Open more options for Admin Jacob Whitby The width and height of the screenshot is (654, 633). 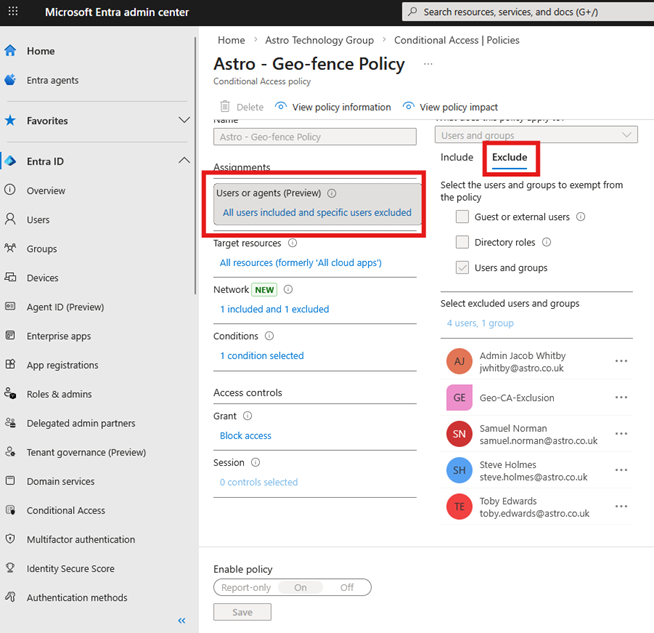(621, 361)
